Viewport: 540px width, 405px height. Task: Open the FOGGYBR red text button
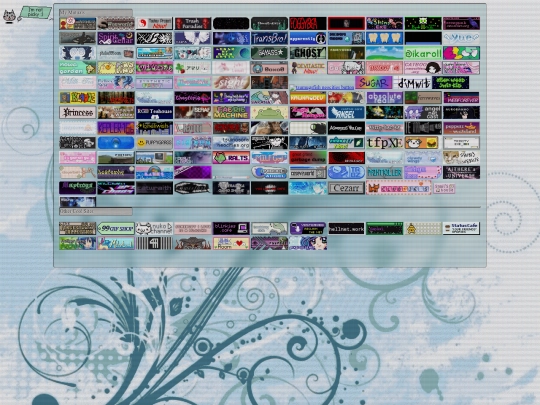click(308, 23)
